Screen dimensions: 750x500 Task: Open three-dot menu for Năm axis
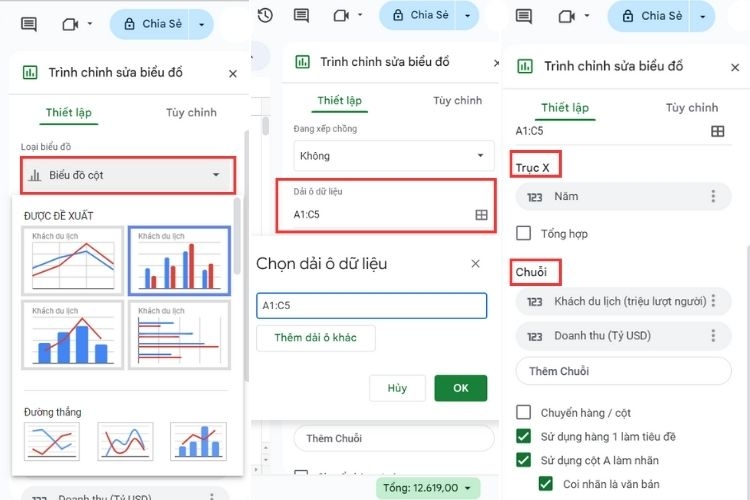(x=713, y=196)
